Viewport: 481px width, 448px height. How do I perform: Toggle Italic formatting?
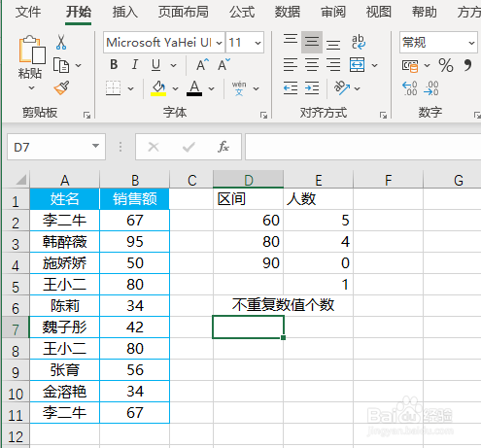pyautogui.click(x=135, y=65)
